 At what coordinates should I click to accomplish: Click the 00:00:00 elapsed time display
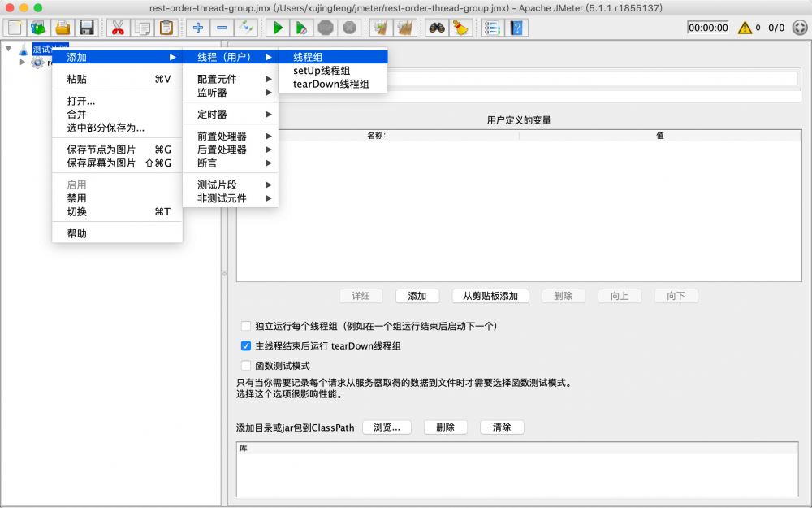coord(707,27)
